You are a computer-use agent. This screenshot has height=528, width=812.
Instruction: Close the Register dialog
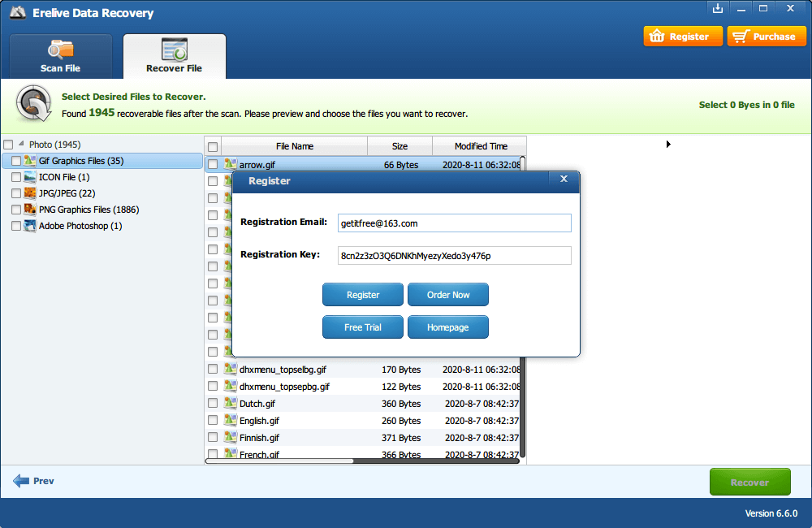[x=564, y=179]
